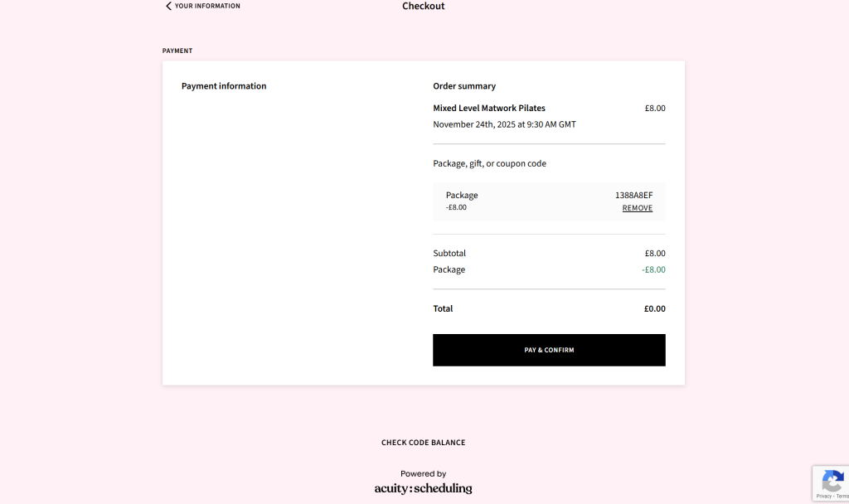Open the Acuity Scheduling logo
Screen dimensions: 849x504
[x=423, y=488]
